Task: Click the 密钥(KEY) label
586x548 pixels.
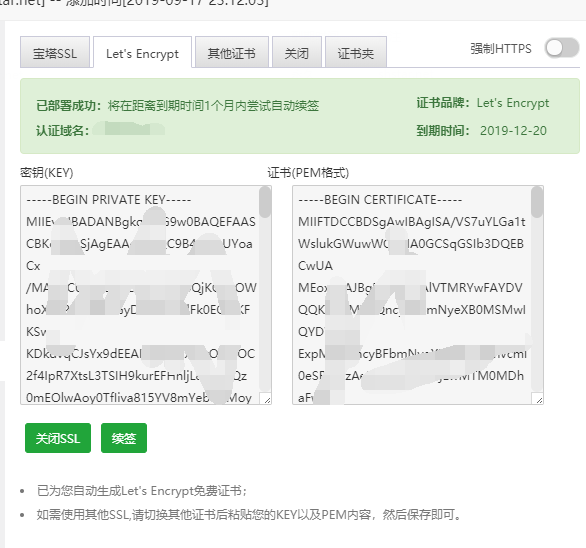Action: [47, 173]
